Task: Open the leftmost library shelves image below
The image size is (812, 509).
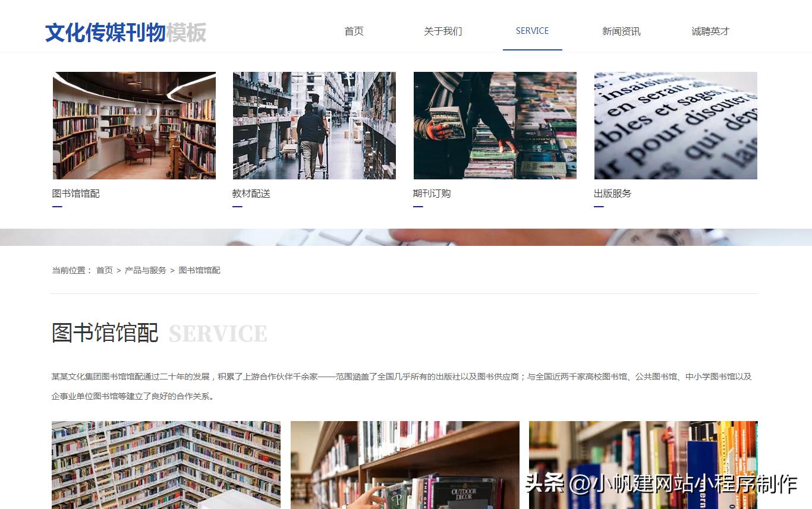Action: point(166,465)
